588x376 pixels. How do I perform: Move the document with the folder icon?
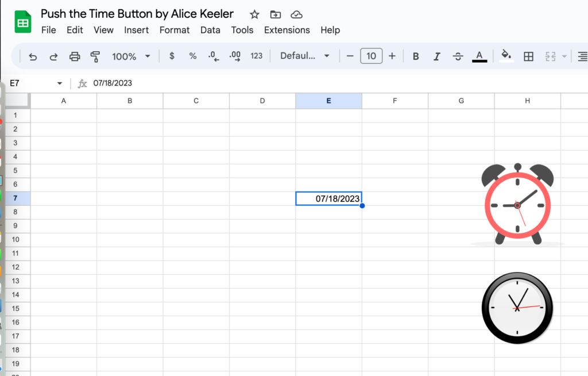[276, 14]
